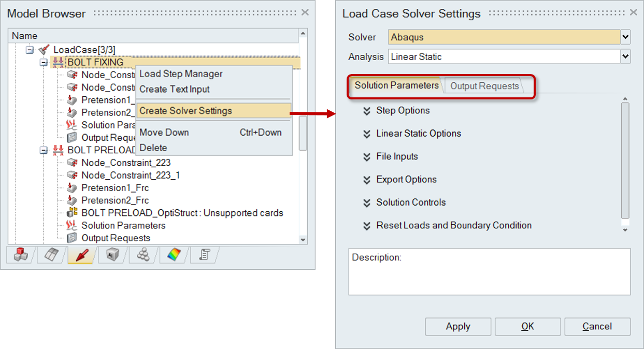Click the Model Browser tree scroll-down arrow
The height and width of the screenshot is (349, 644).
303,239
